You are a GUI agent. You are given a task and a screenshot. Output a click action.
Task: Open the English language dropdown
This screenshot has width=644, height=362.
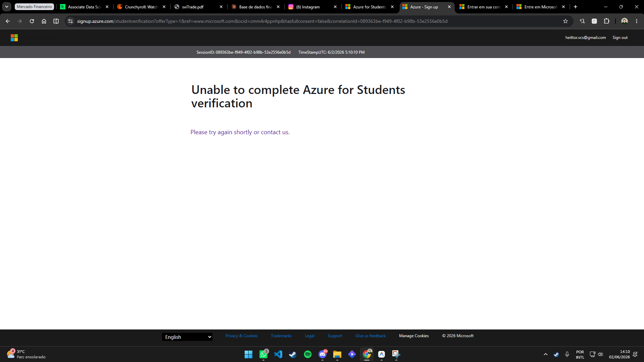[187, 337]
